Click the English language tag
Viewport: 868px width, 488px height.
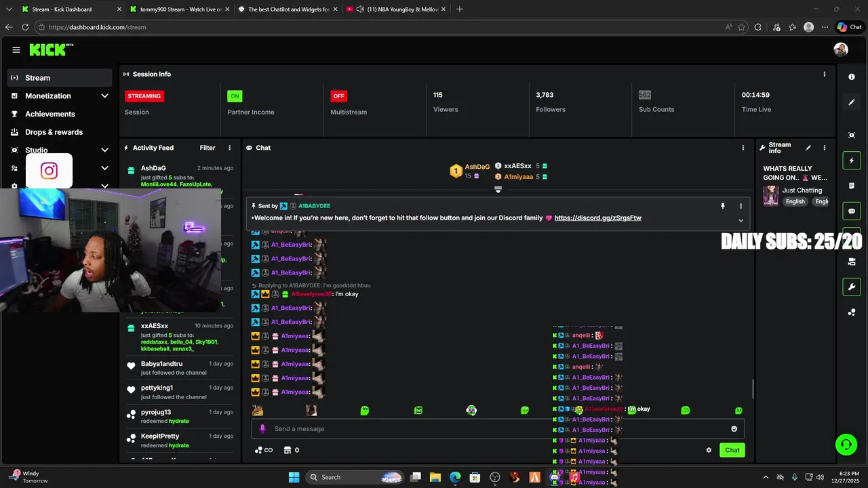(795, 201)
